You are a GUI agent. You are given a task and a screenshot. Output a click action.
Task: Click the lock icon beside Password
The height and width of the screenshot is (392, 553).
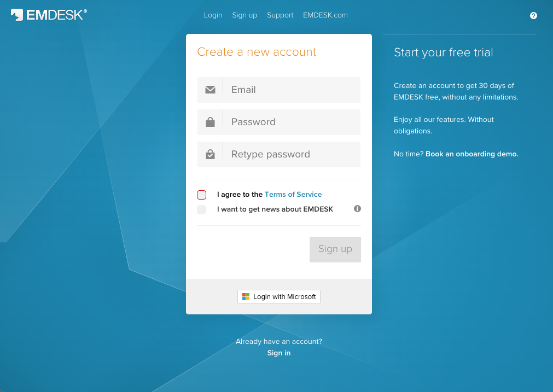210,122
